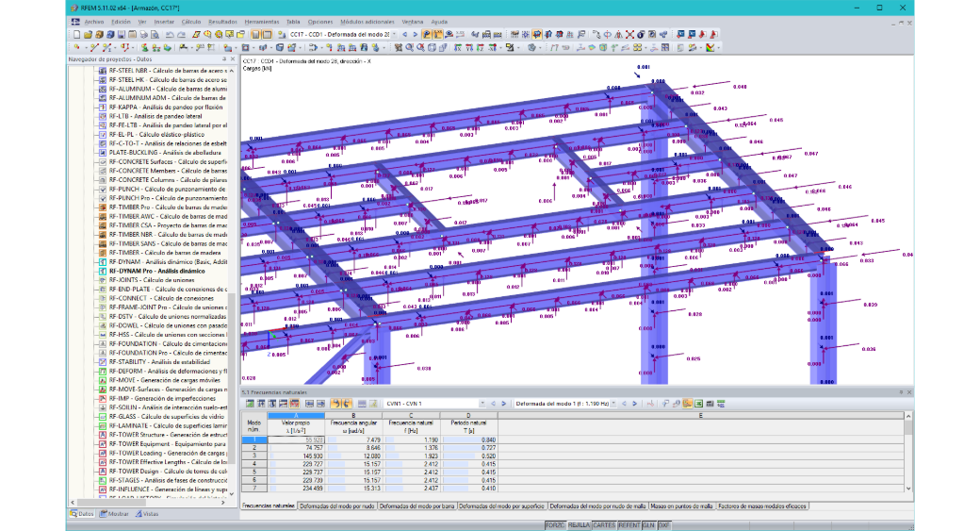The image size is (980, 531).
Task: Show previous mode shape in table toolbar
Action: pyautogui.click(x=624, y=404)
